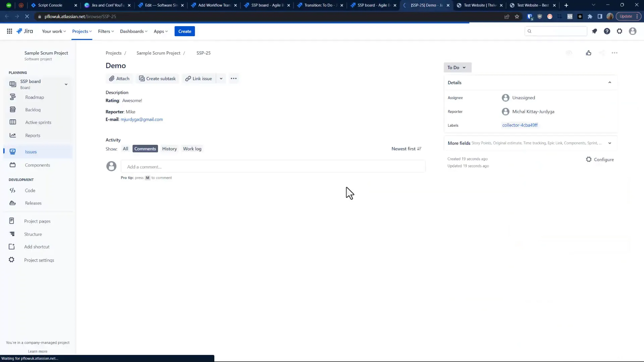The image size is (644, 362).
Task: Open the Jira settings gear icon
Action: tap(620, 31)
